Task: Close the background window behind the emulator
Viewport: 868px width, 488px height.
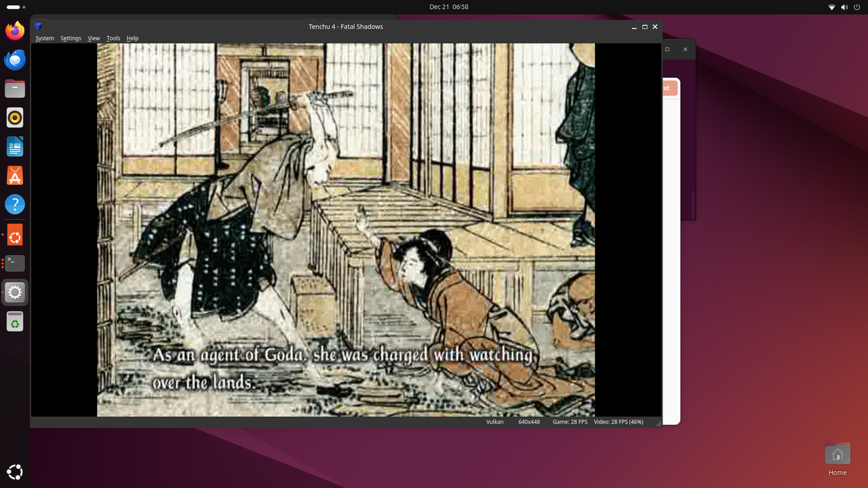Action: click(x=685, y=49)
